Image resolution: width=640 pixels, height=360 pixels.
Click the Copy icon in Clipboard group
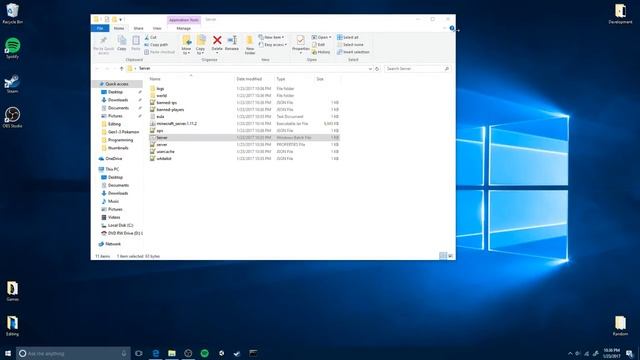click(x=122, y=40)
